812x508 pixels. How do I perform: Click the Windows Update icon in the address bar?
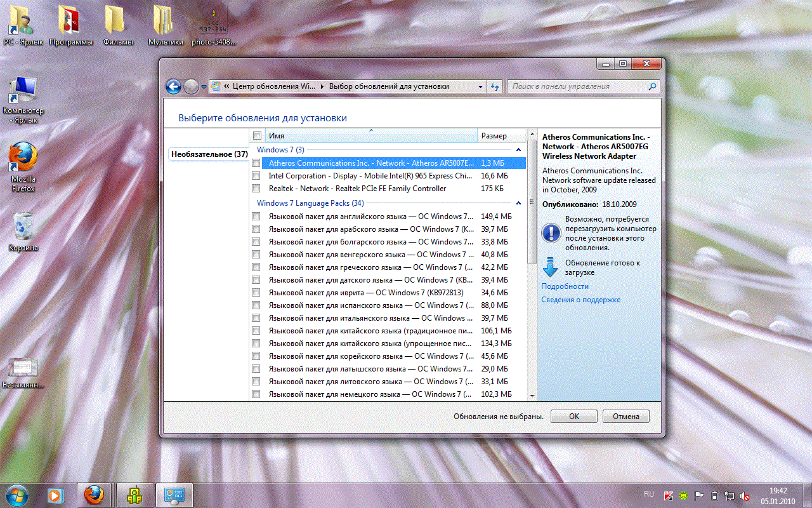(215, 86)
